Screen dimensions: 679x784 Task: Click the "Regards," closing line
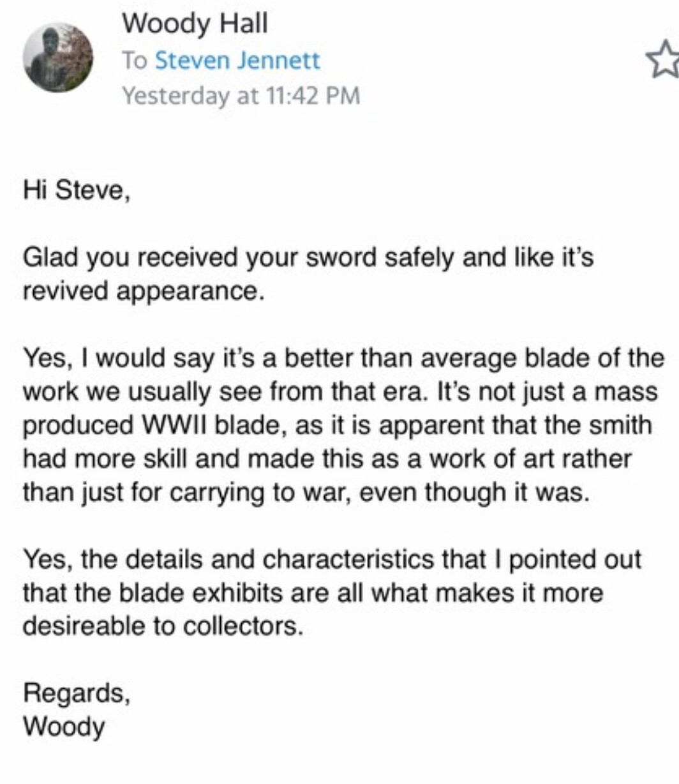click(77, 693)
